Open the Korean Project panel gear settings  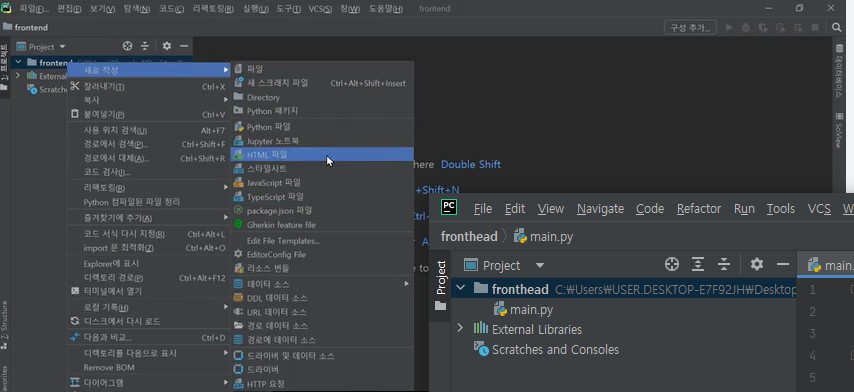tap(167, 46)
